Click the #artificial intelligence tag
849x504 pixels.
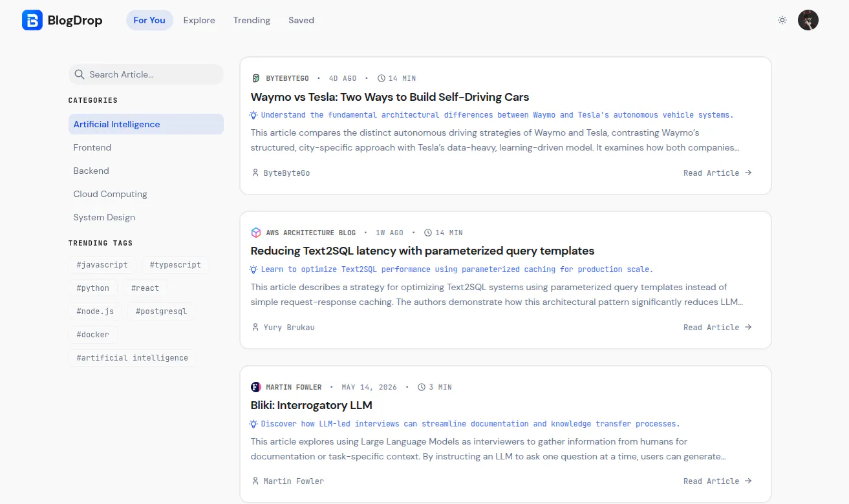132,358
